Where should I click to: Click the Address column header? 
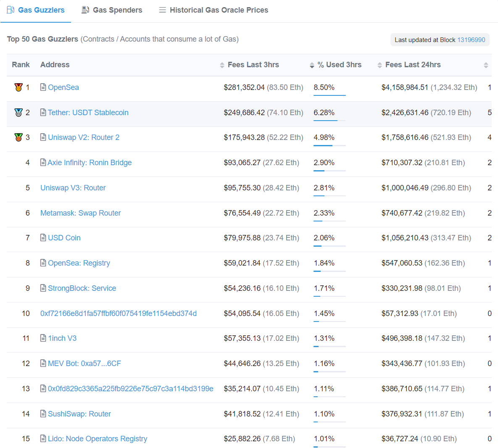pyautogui.click(x=55, y=65)
